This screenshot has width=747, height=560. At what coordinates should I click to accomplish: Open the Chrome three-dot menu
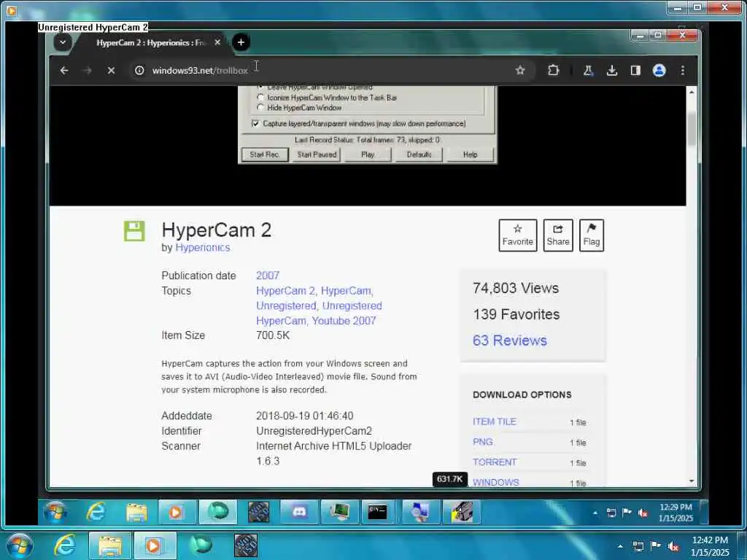[x=682, y=71]
